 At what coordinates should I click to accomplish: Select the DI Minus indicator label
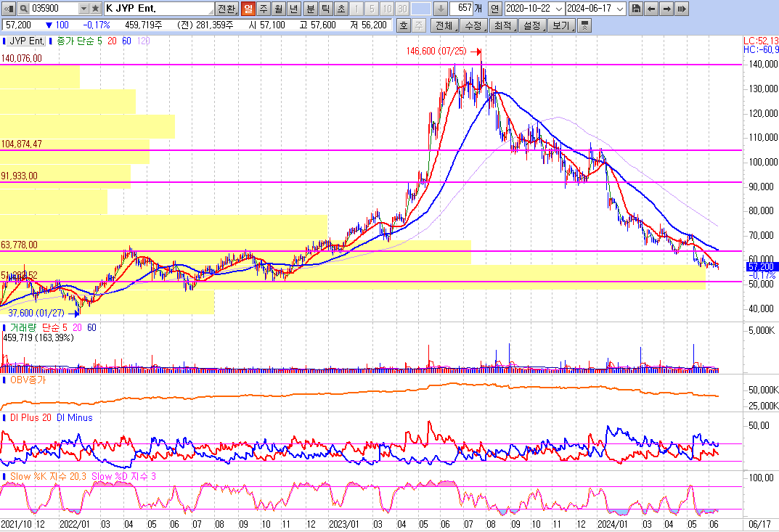pyautogui.click(x=75, y=418)
